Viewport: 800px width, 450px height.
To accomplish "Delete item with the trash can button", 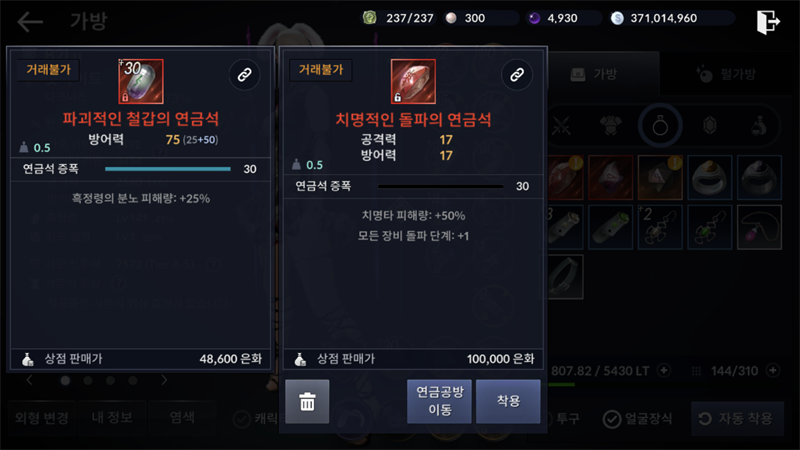I will pos(307,402).
